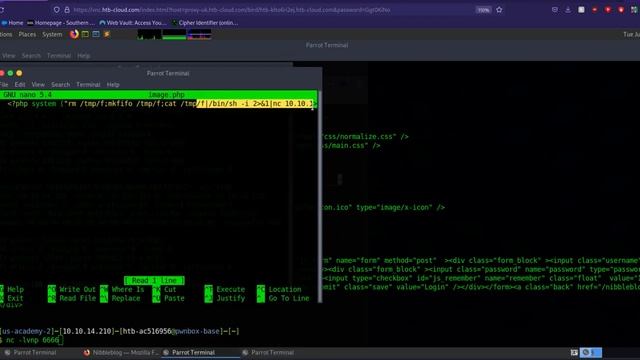
Task: Click nano Where Is shortcut
Action: 122,289
